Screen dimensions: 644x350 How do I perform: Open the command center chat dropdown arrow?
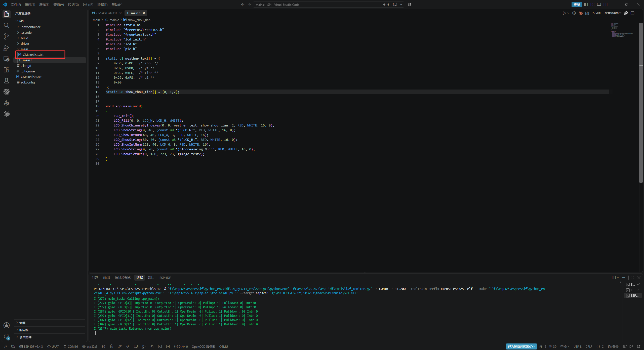pos(401,5)
